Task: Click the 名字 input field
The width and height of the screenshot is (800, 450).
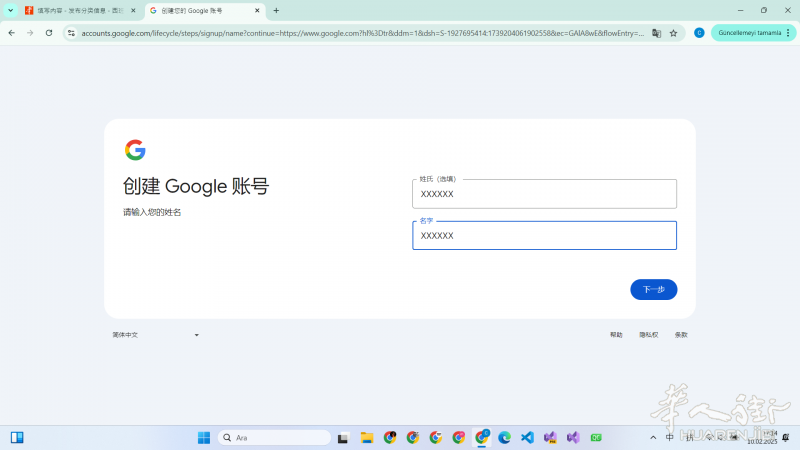Action: coord(544,235)
